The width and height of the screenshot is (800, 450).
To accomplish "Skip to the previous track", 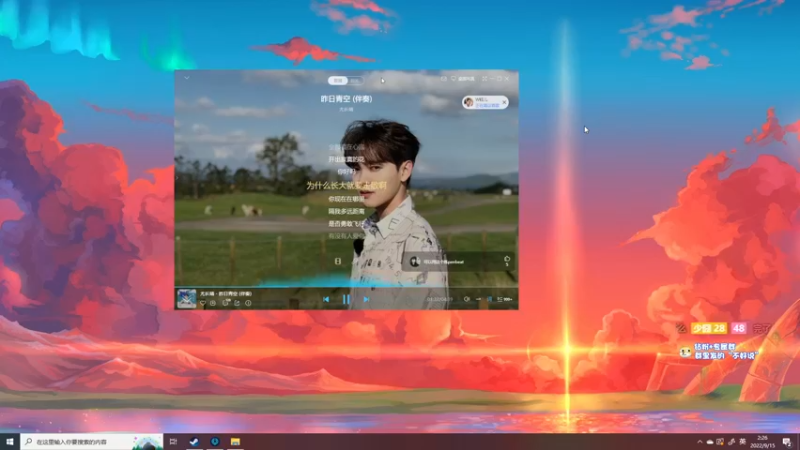I will pyautogui.click(x=326, y=299).
